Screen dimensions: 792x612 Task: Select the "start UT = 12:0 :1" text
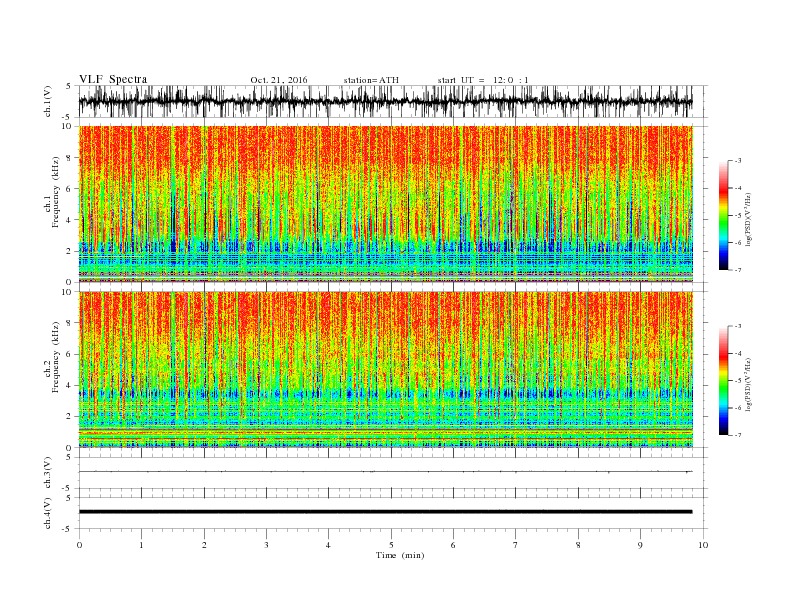483,80
